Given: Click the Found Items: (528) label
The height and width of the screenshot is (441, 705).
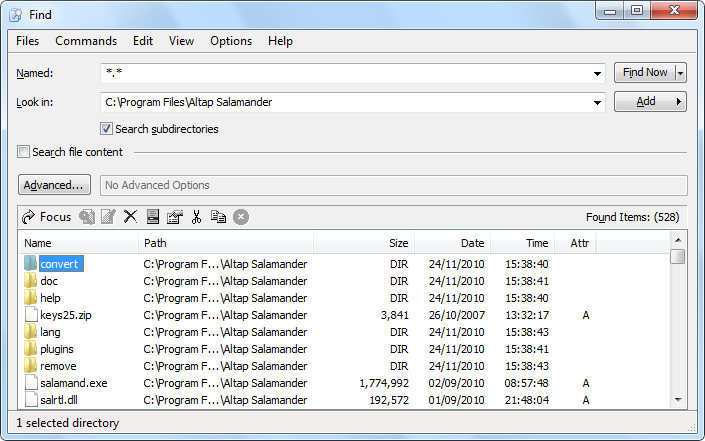Looking at the screenshot, I should (x=632, y=217).
